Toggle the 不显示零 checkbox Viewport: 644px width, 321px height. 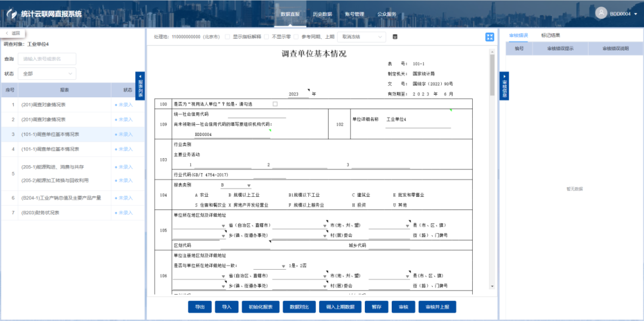pyautogui.click(x=266, y=37)
